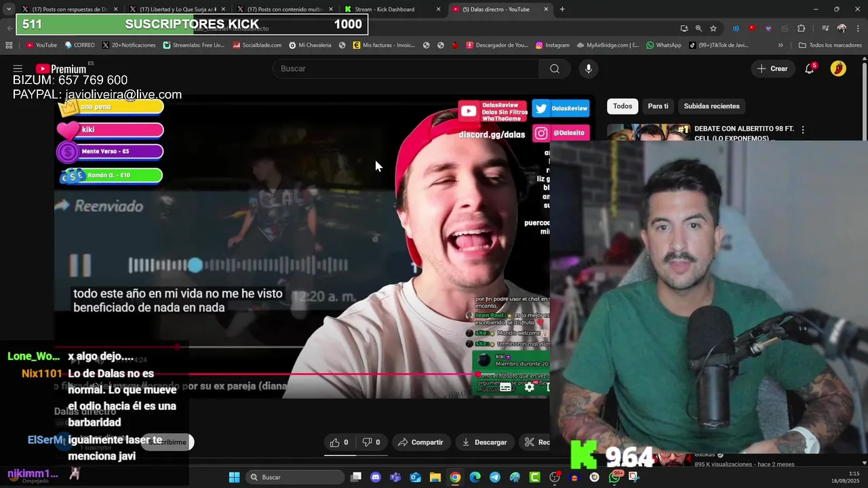Click the YouTube search magnifier button
Viewport: 868px width, 488px height.
[x=555, y=68]
